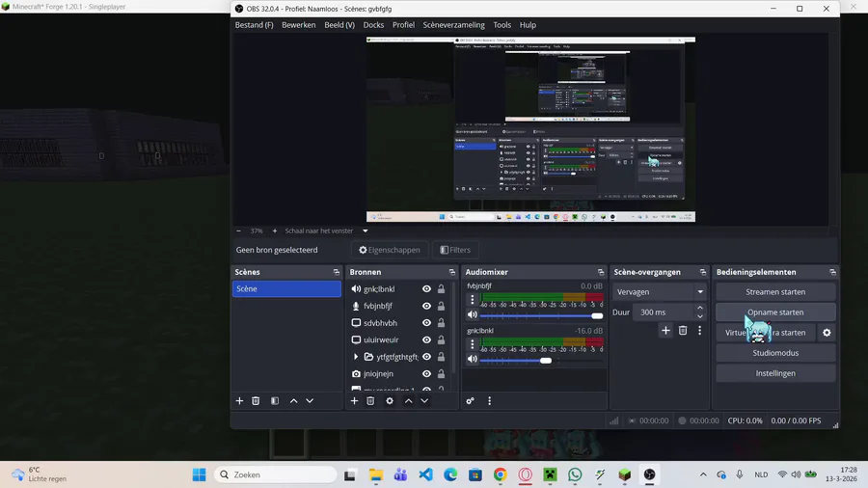
Task: Open Eigenschappen for source
Action: click(390, 250)
